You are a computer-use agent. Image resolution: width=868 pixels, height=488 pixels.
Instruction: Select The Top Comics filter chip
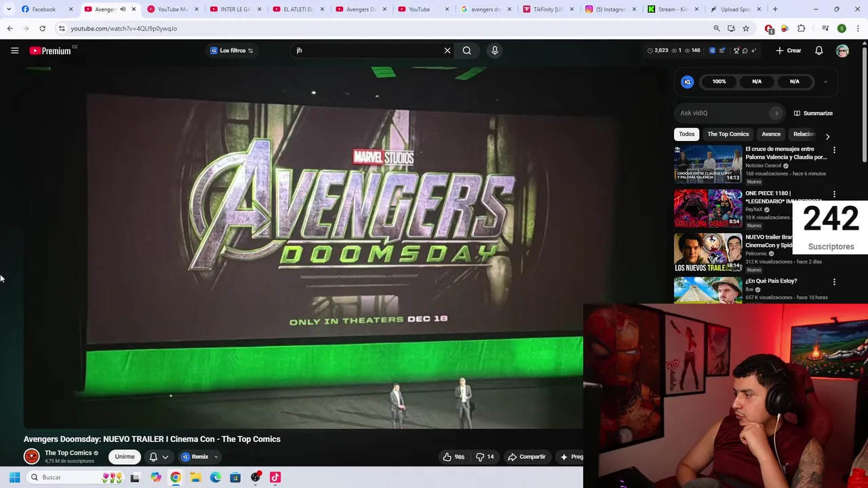click(728, 134)
